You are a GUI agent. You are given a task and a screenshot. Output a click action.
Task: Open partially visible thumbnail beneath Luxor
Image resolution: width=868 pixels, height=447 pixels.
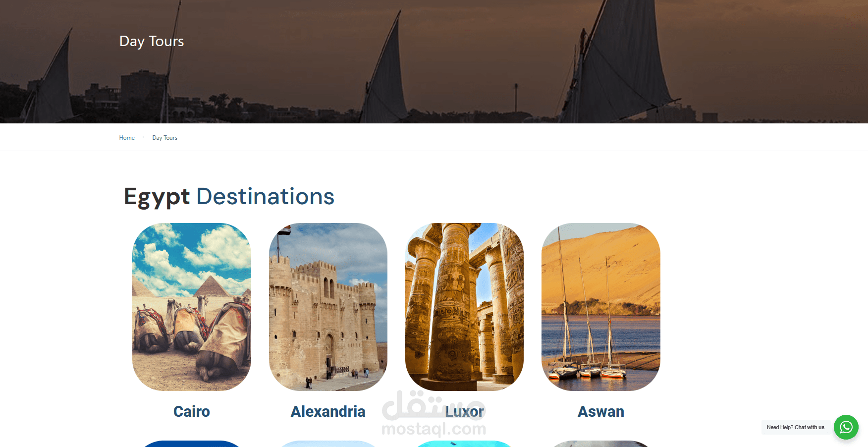coord(464,444)
